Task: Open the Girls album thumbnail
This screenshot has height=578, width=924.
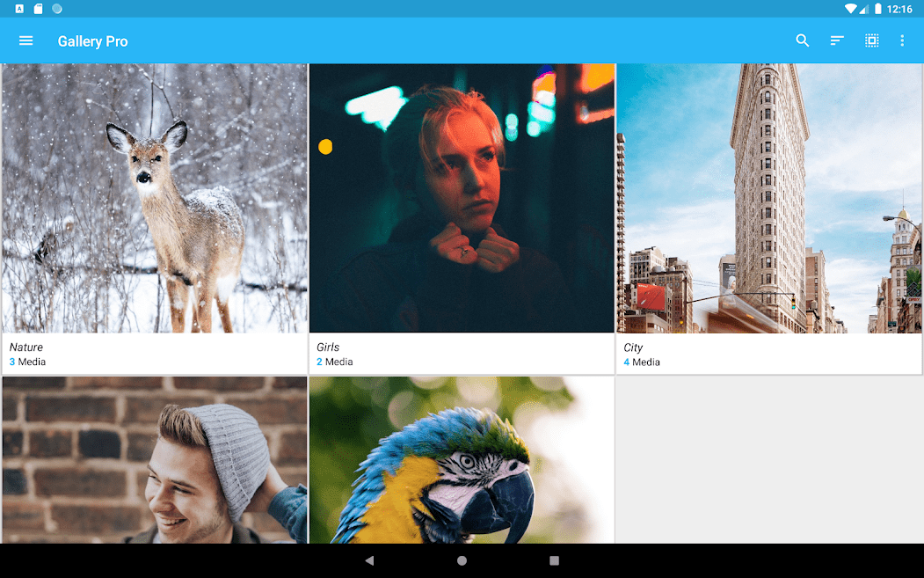Action: coord(462,198)
